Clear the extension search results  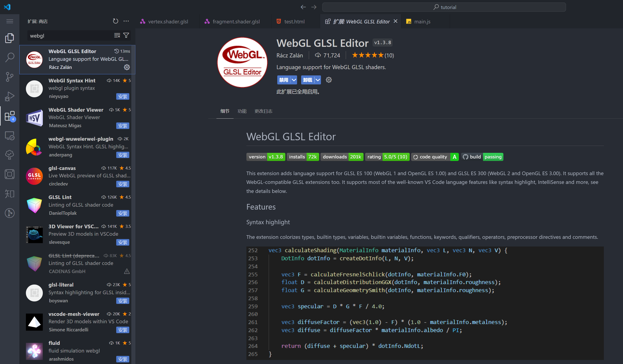coord(117,35)
